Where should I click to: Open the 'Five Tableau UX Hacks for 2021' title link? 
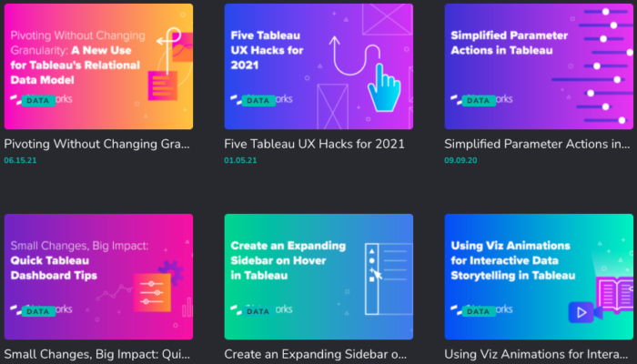(314, 144)
